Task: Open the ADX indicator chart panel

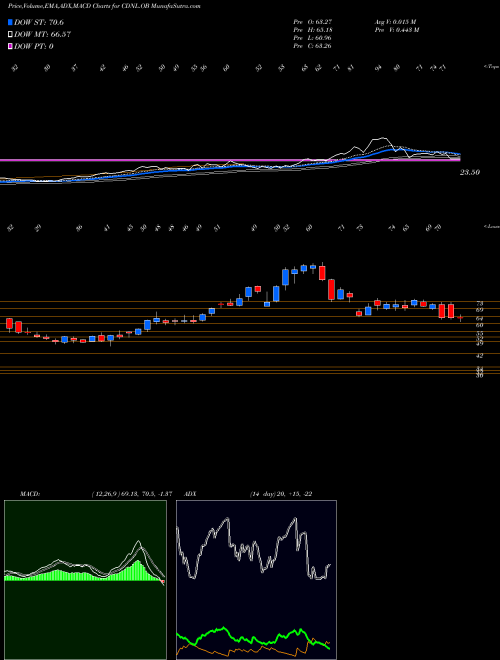Action: [x=256, y=580]
